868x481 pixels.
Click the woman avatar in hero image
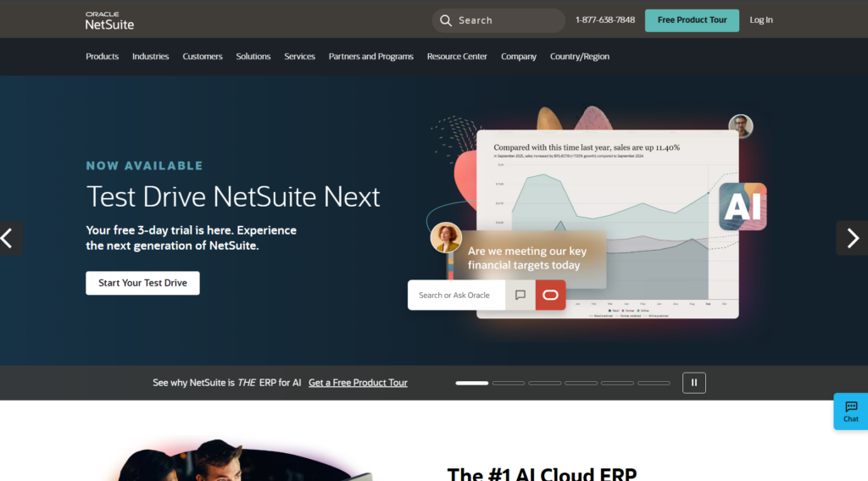(446, 238)
